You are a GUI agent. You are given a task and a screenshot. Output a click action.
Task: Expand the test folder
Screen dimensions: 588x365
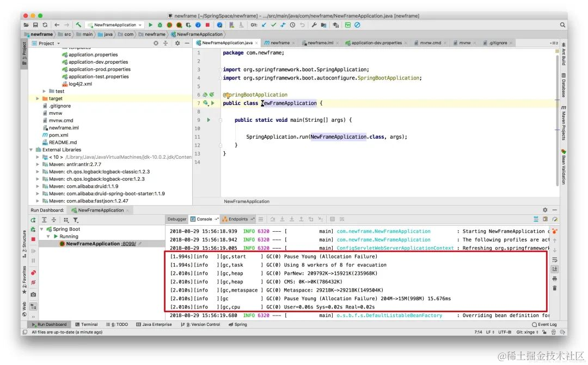[x=44, y=91]
